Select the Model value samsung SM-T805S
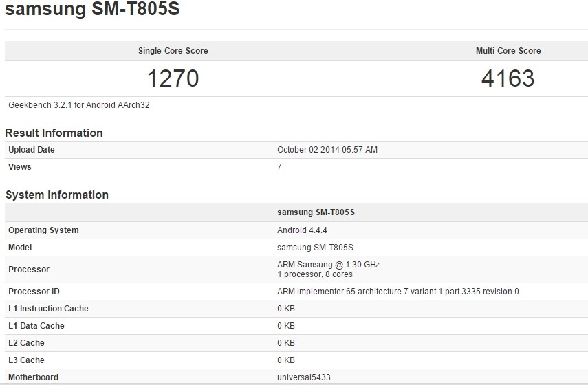 tap(315, 247)
